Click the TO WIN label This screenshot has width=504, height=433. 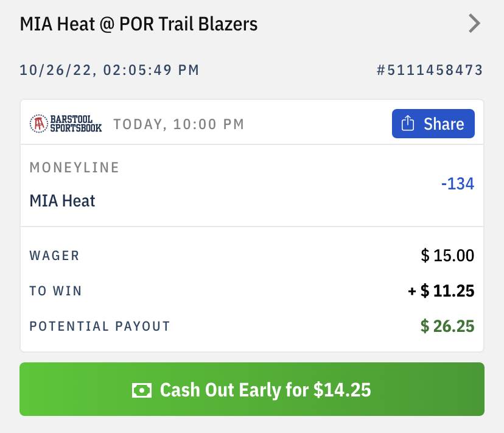pyautogui.click(x=55, y=291)
